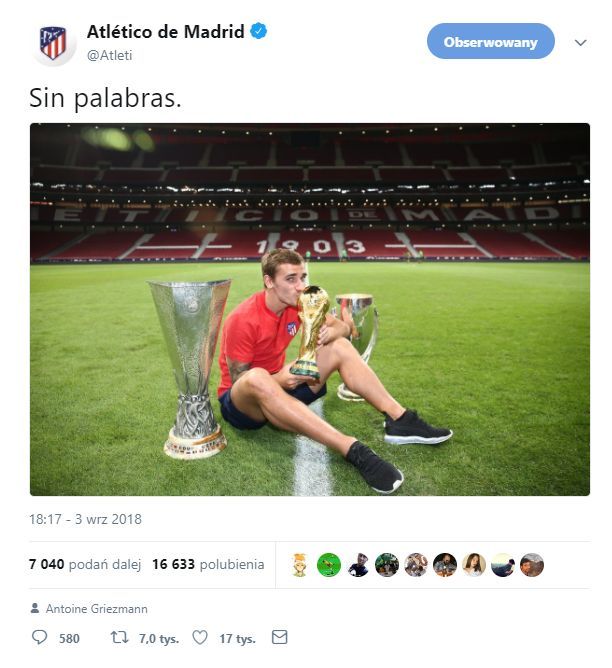Click the retweet arrows icon
This screenshot has width=612, height=668.
(119, 637)
